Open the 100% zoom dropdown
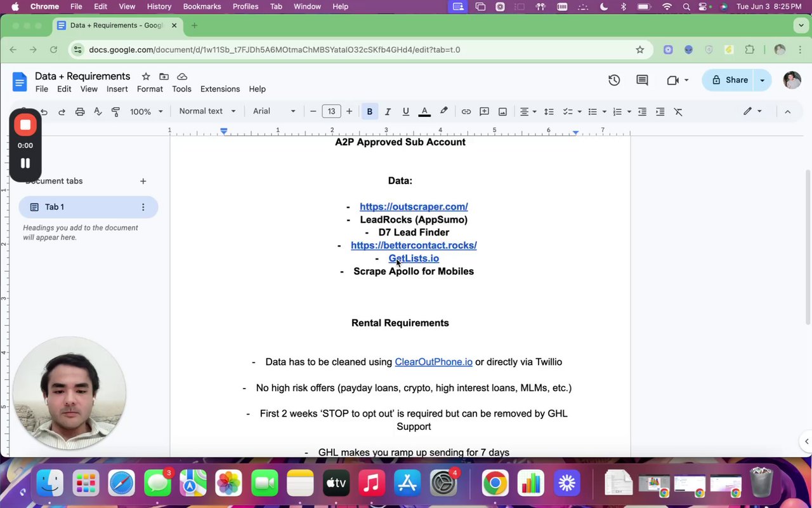812x508 pixels. 147,112
